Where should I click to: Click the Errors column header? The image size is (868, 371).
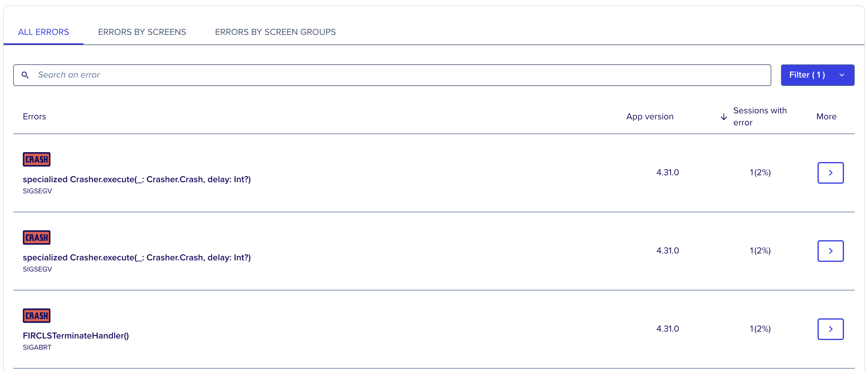coord(34,116)
